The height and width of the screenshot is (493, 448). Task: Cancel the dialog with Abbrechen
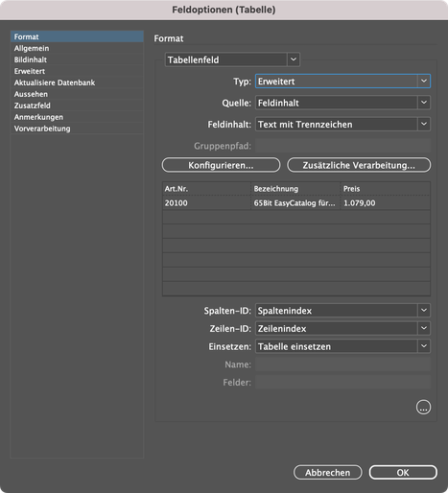328,473
